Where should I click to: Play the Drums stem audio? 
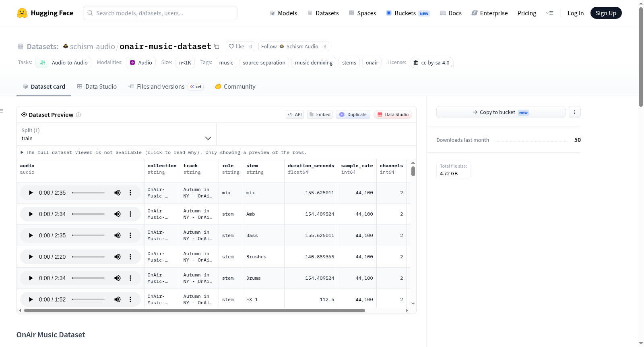click(31, 278)
